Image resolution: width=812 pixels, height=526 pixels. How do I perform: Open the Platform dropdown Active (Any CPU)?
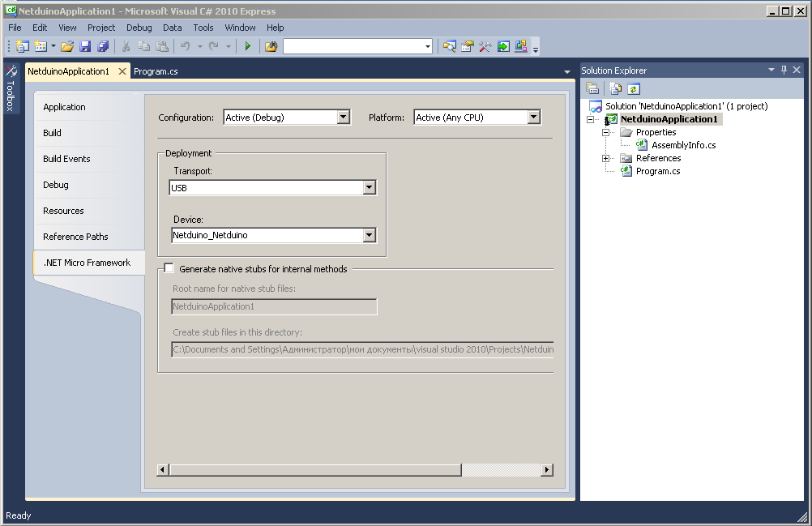click(477, 118)
